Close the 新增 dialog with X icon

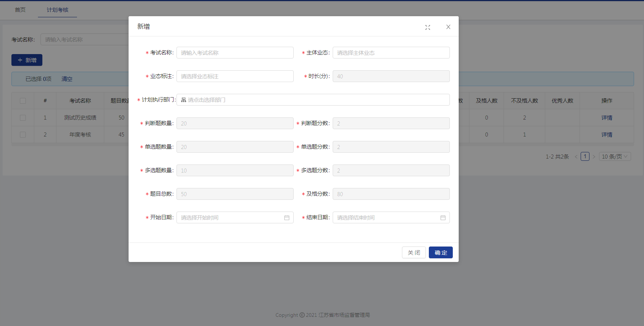(x=448, y=27)
